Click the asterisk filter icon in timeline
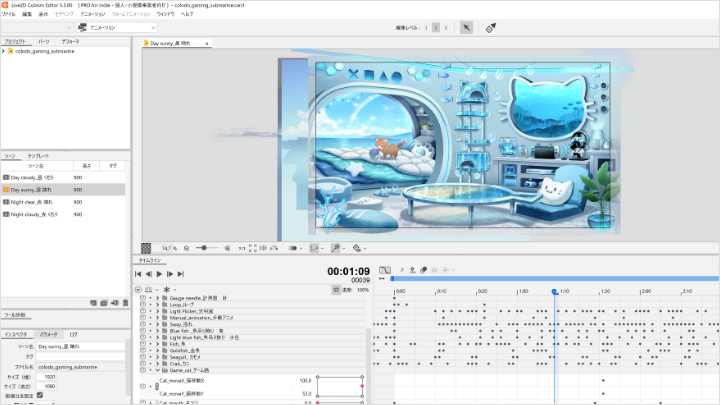 pos(167,290)
